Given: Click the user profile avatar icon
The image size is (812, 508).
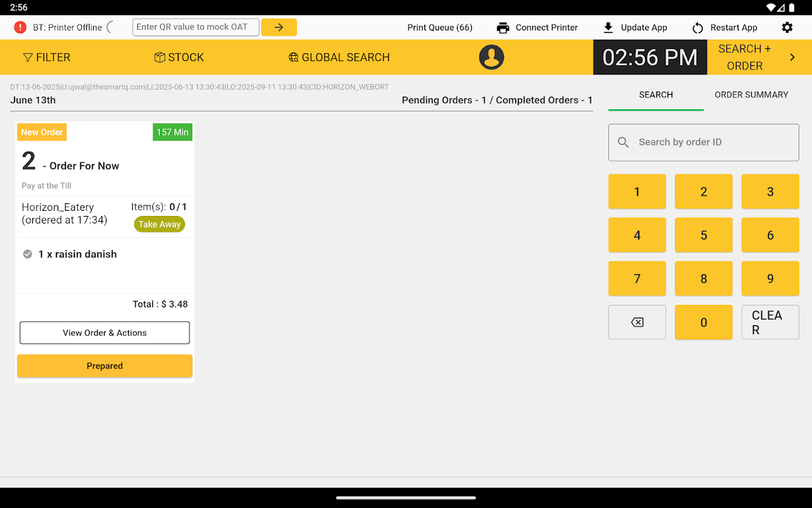Looking at the screenshot, I should coord(492,57).
